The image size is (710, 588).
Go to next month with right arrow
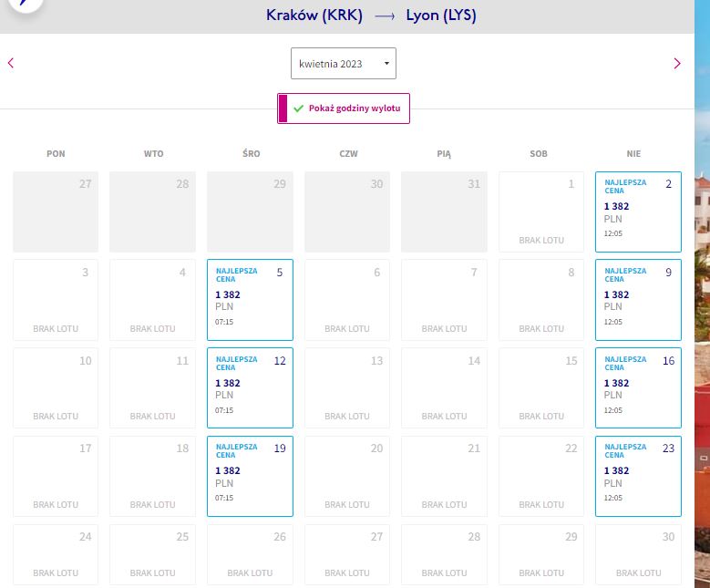click(x=677, y=64)
